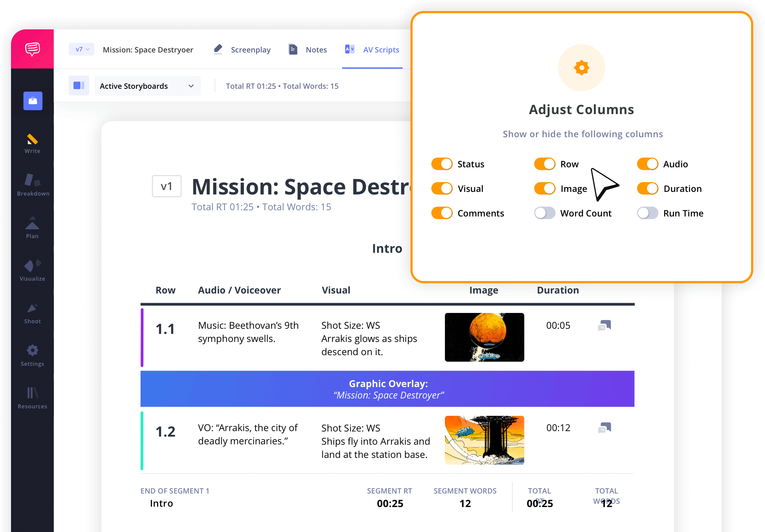Select the Visualize tool in the sidebar
Viewport: 765px width, 532px height.
point(32,270)
